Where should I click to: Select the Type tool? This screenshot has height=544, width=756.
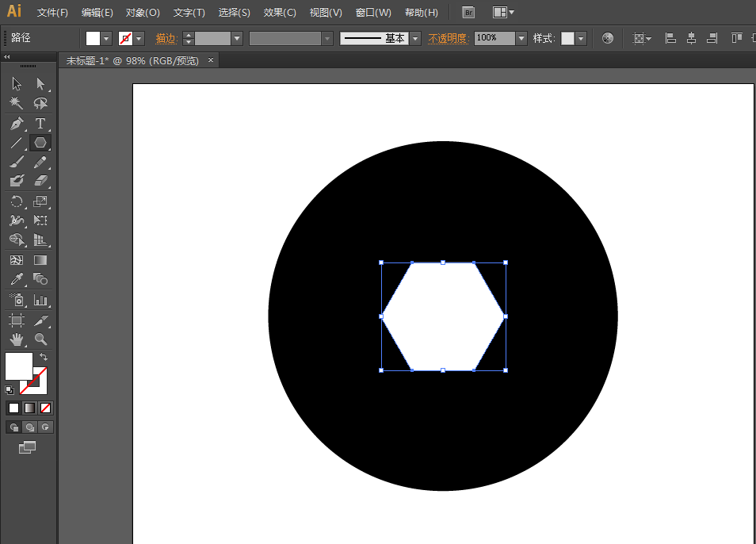[x=41, y=123]
